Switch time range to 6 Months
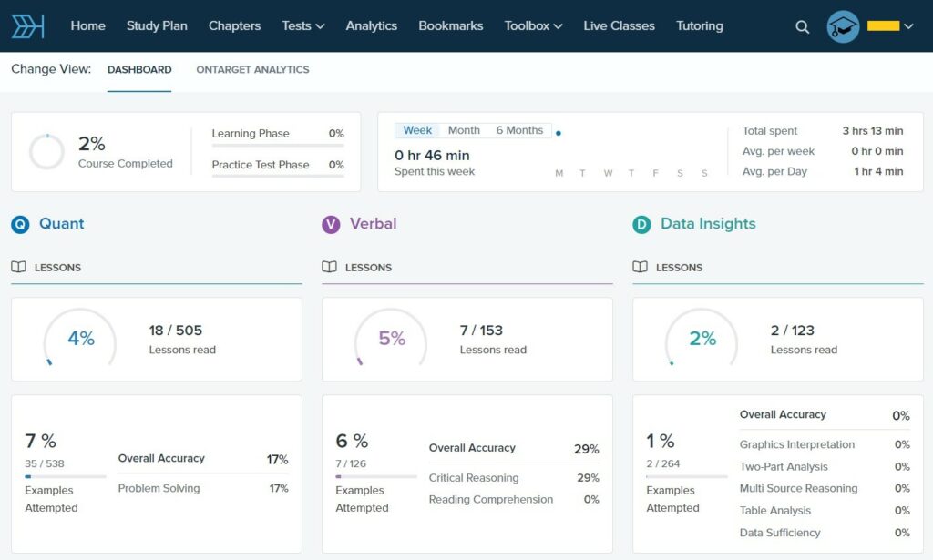This screenshot has height=560, width=933. pyautogui.click(x=520, y=129)
